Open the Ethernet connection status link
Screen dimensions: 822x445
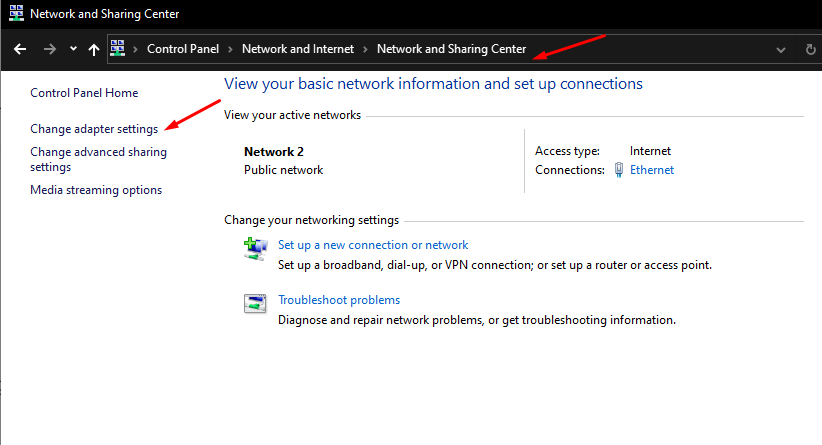[651, 170]
